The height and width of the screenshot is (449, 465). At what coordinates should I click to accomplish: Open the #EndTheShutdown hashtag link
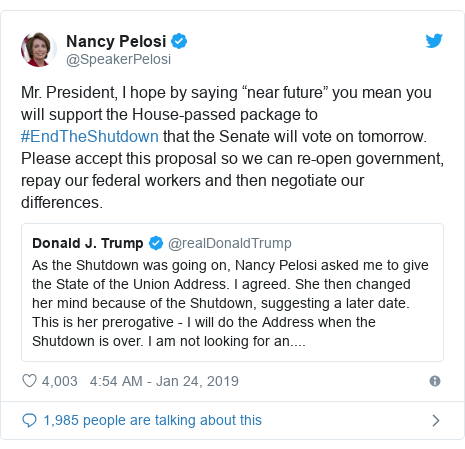(90, 137)
